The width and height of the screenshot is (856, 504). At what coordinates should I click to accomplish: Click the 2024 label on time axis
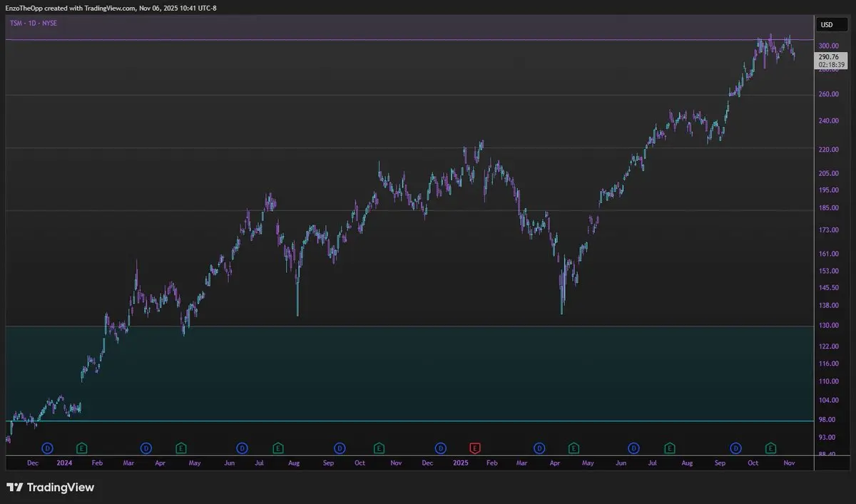point(64,463)
